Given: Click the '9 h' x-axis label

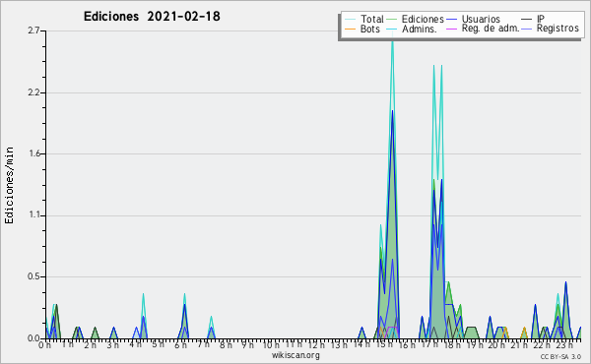Looking at the screenshot, I should pyautogui.click(x=247, y=345).
